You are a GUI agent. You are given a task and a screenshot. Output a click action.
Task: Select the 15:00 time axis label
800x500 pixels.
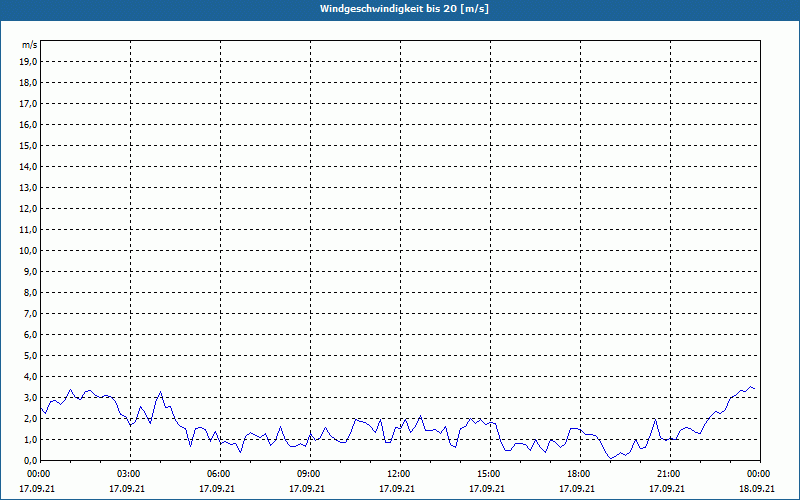coord(489,474)
